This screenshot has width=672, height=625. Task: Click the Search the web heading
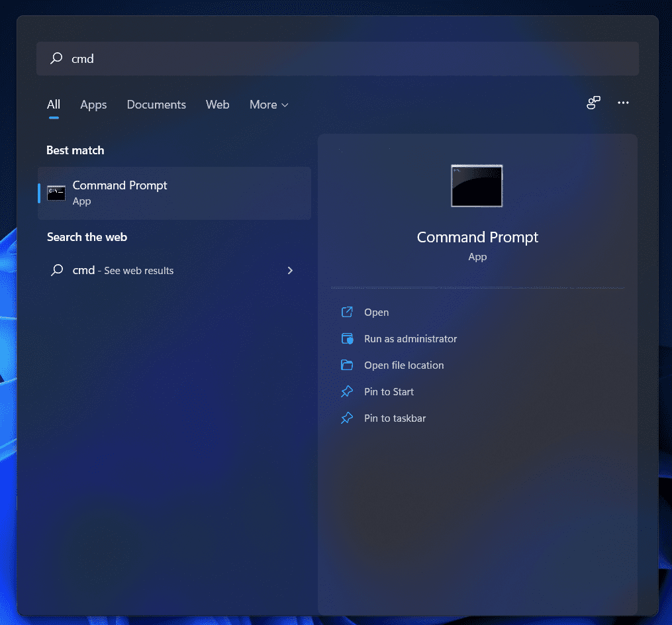87,237
